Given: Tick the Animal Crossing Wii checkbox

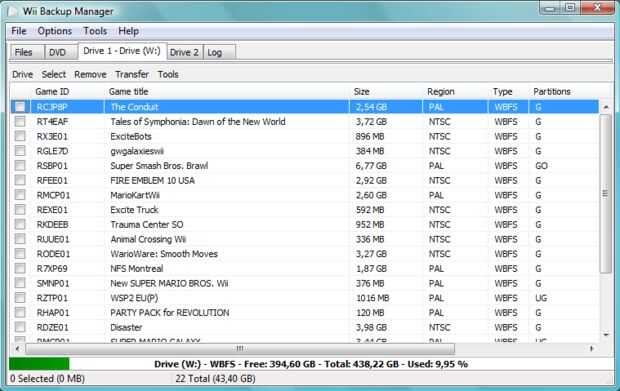Looking at the screenshot, I should [x=20, y=239].
